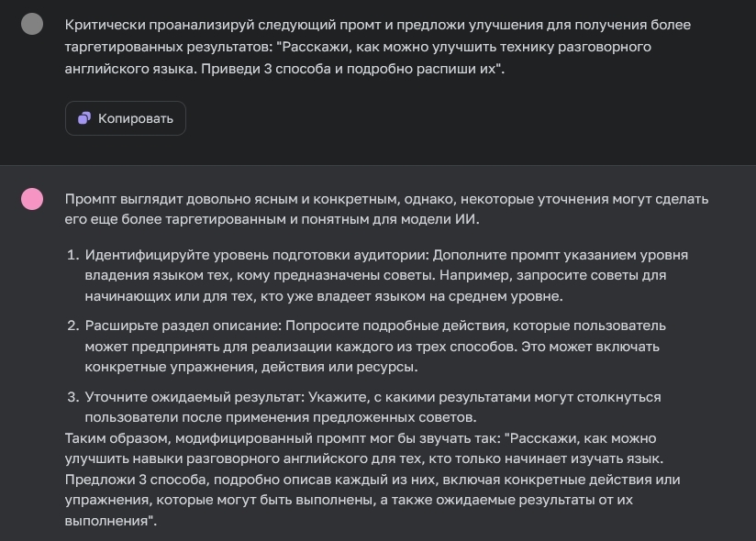Click the list number 3 marker
The image size is (756, 541).
pyautogui.click(x=72, y=397)
